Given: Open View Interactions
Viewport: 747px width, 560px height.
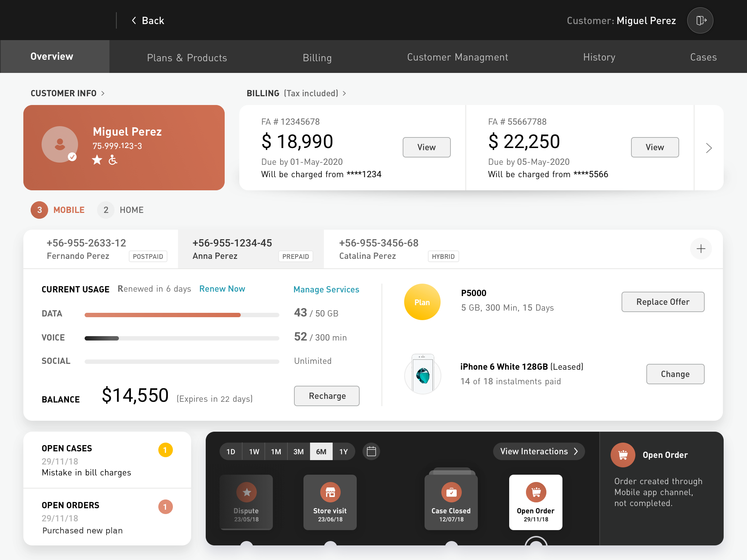Looking at the screenshot, I should 539,451.
